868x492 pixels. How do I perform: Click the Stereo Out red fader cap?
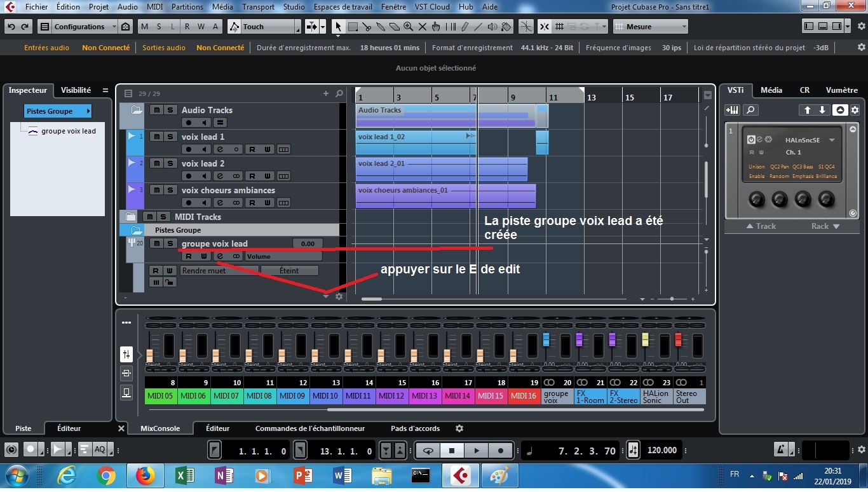click(x=678, y=340)
